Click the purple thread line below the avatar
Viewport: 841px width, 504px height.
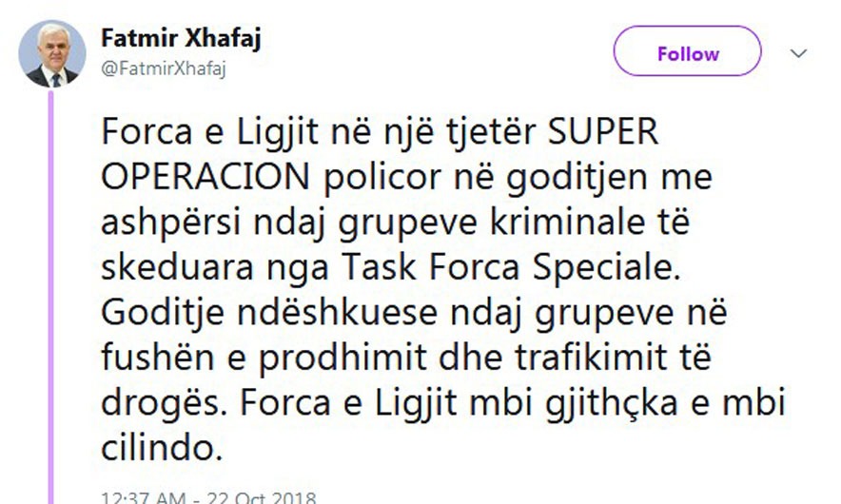pos(51,298)
